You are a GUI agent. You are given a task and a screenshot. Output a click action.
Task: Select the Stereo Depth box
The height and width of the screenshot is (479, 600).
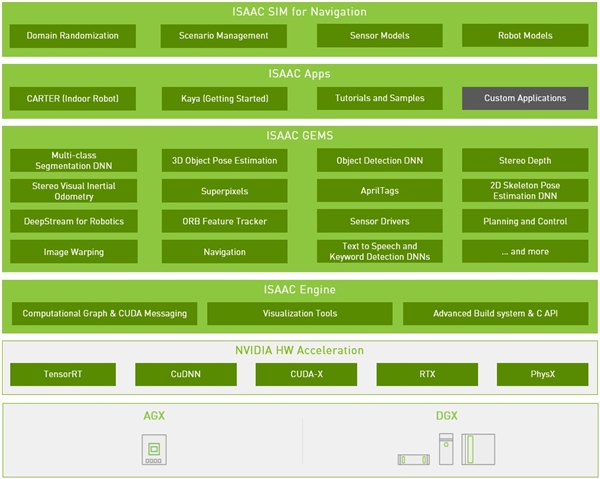525,160
